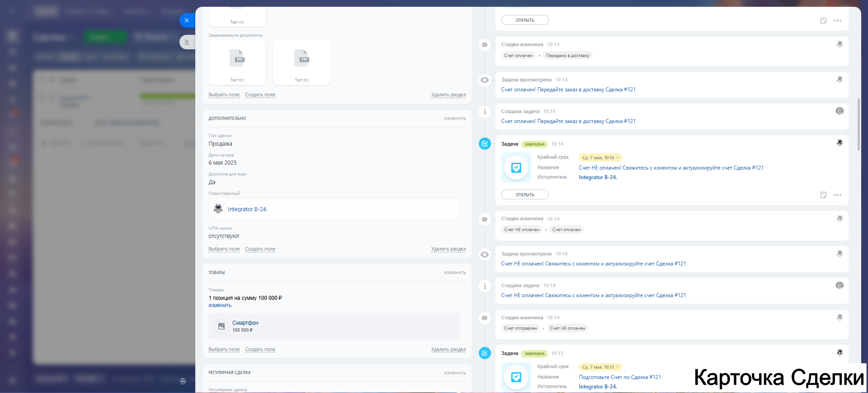Toggle the completed check on Подготовьте Счет task
Image resolution: width=868 pixels, height=393 pixels.
(x=485, y=353)
